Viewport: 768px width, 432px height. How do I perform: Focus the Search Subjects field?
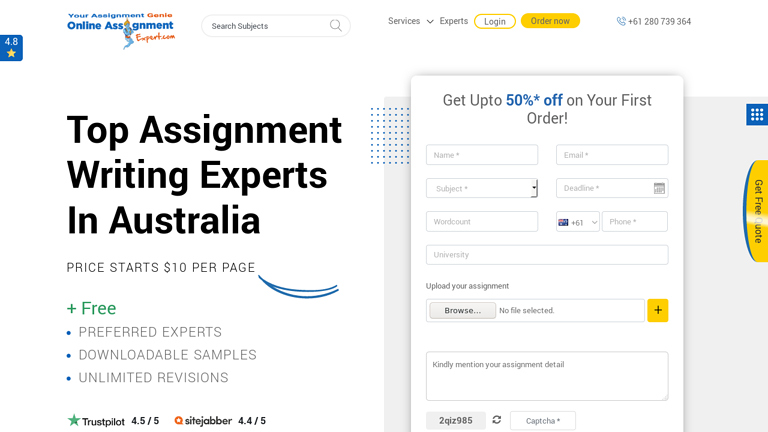click(266, 26)
